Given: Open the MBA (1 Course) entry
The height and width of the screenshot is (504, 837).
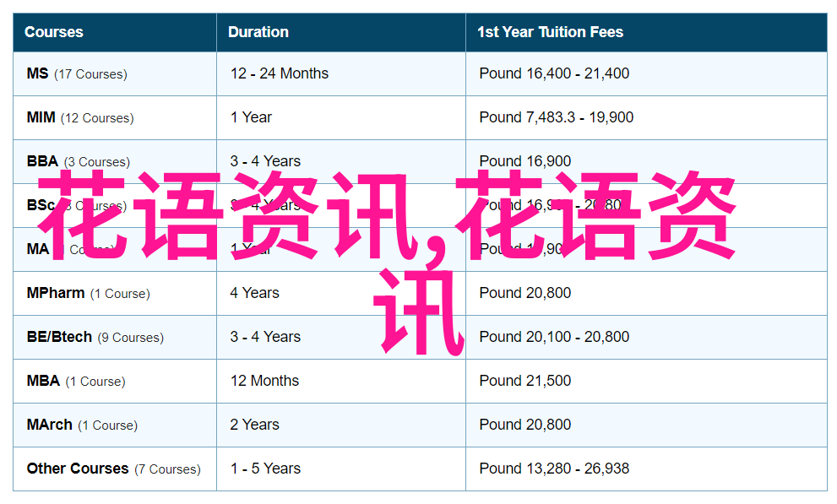Looking at the screenshot, I should pyautogui.click(x=76, y=381).
